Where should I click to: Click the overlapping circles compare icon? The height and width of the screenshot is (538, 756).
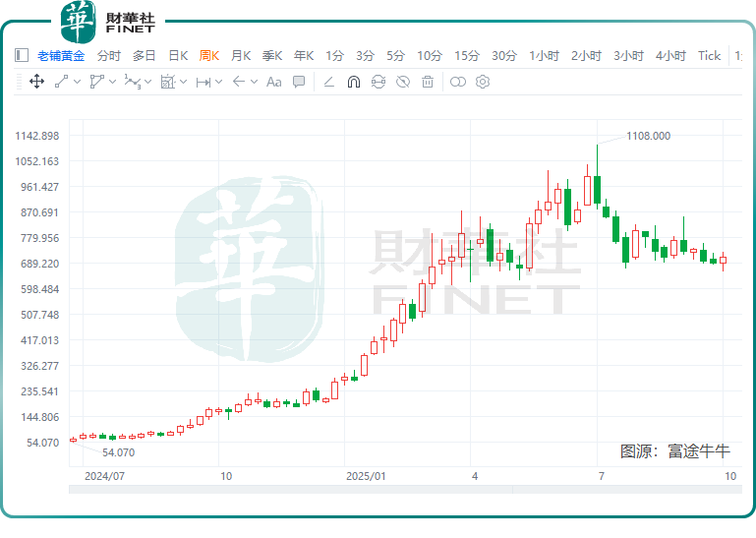457,82
